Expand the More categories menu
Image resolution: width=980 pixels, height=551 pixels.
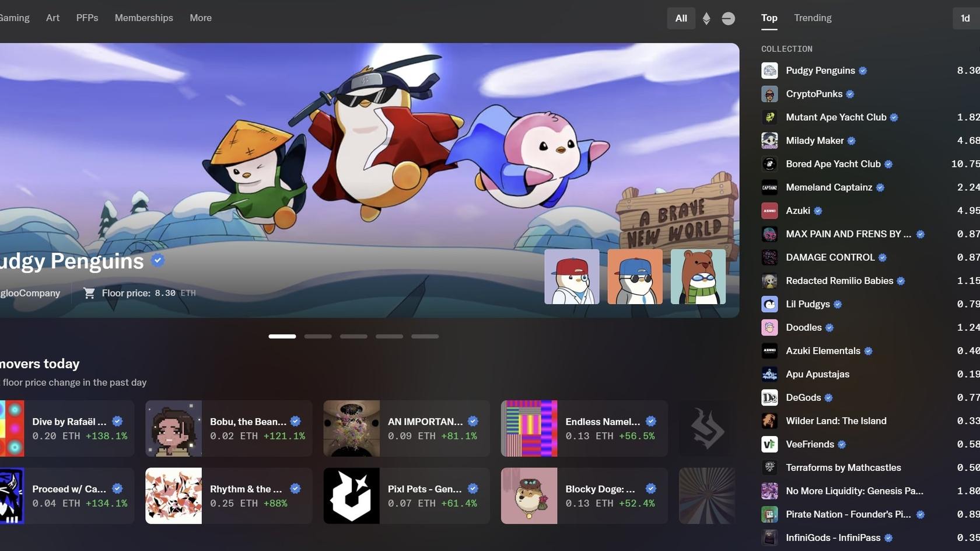(201, 18)
